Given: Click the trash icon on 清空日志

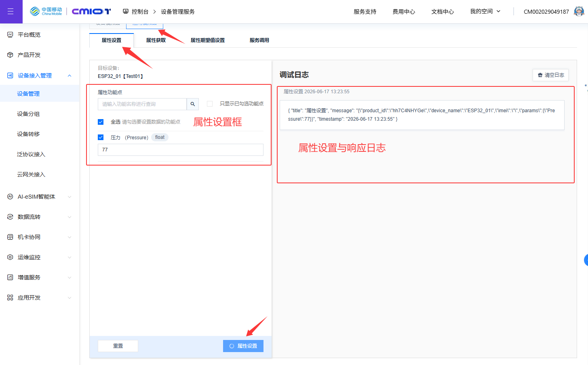Looking at the screenshot, I should (x=540, y=75).
